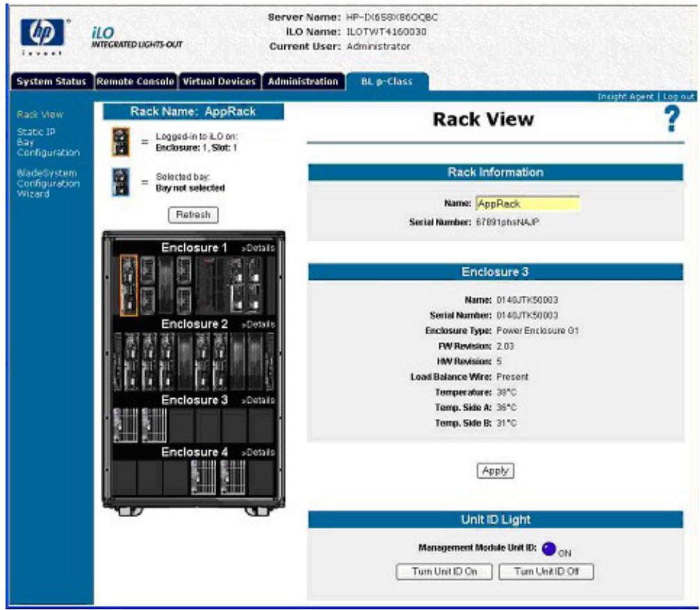Click the Unit ID Light section header

point(496,520)
